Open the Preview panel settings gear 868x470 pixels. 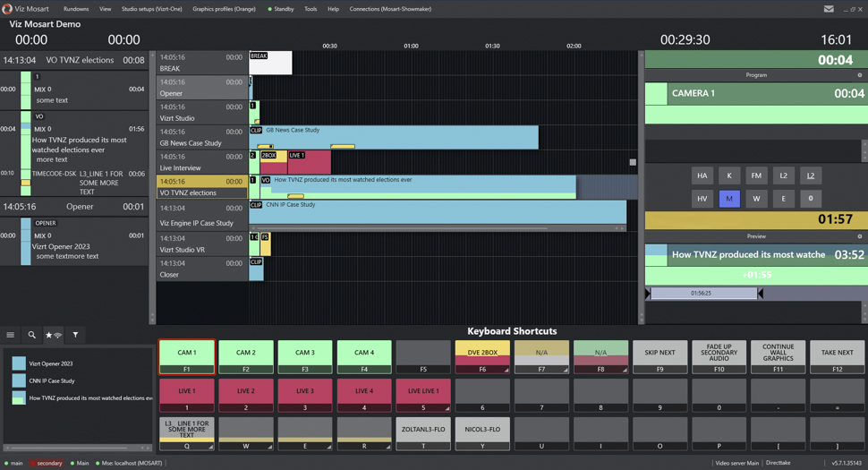tap(860, 236)
